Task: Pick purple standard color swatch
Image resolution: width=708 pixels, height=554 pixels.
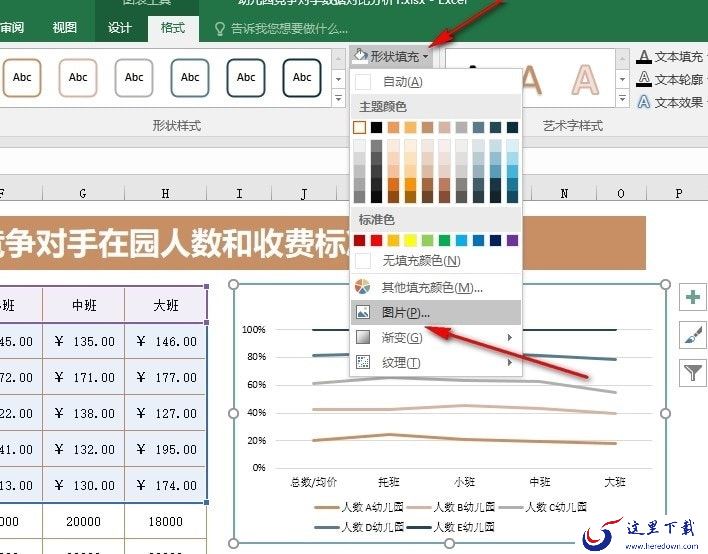Action: 512,240
